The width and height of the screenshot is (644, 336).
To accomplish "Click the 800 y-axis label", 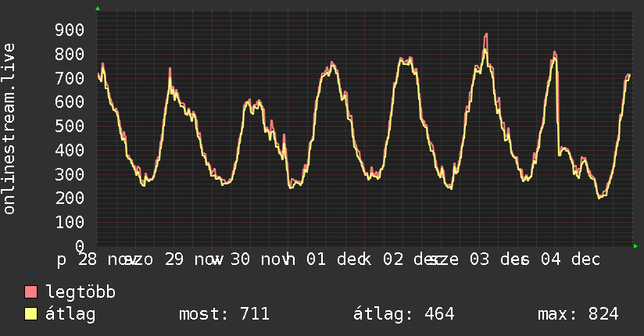I will click(70, 54).
